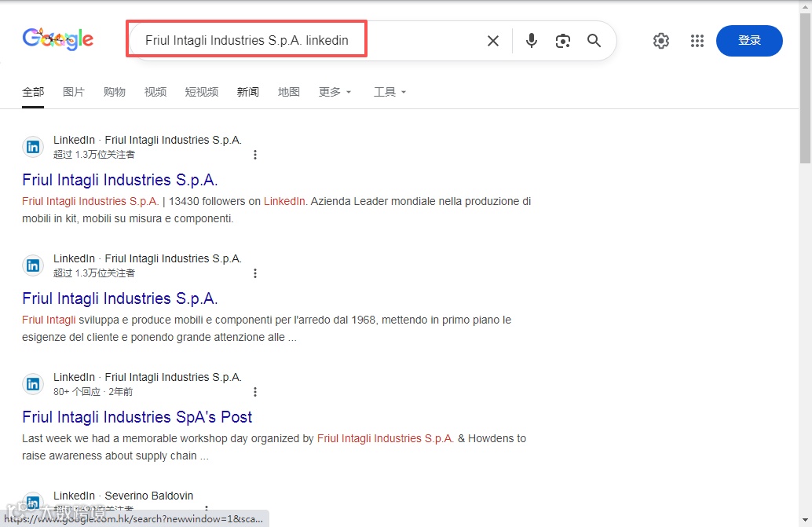Click first result's '超过 1.3万位关注者' text
The height and width of the screenshot is (527, 812).
(94, 155)
